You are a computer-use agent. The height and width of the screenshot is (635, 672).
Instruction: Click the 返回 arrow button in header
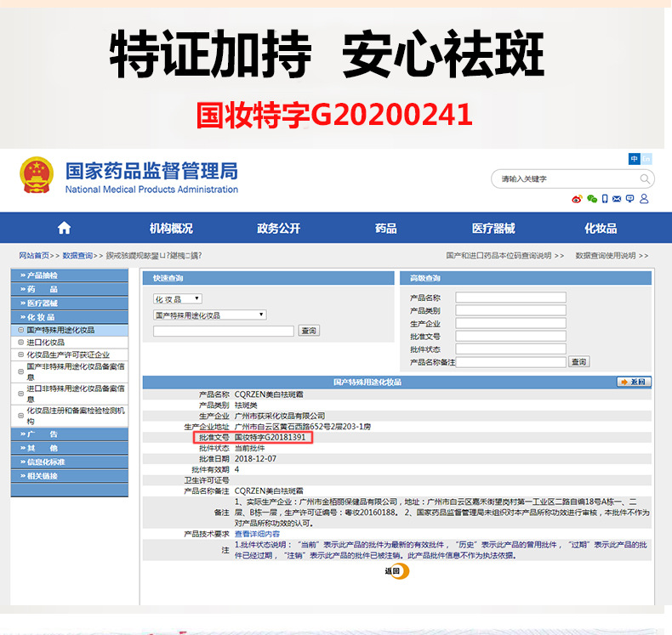[x=634, y=382]
